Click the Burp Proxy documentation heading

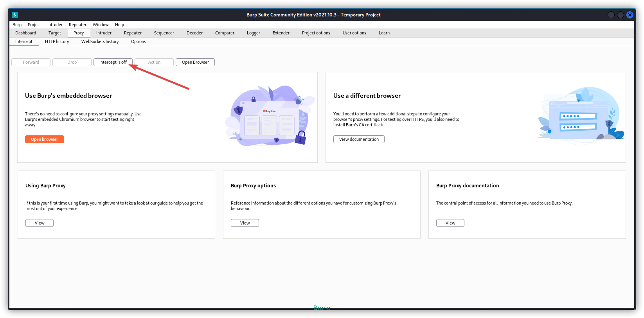tap(468, 186)
